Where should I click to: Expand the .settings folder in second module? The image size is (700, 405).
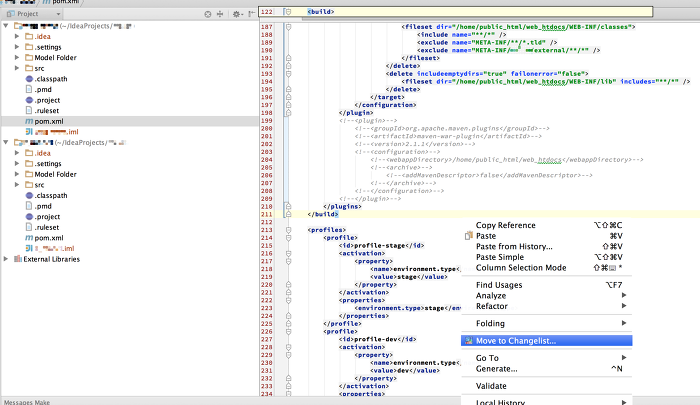(x=17, y=163)
